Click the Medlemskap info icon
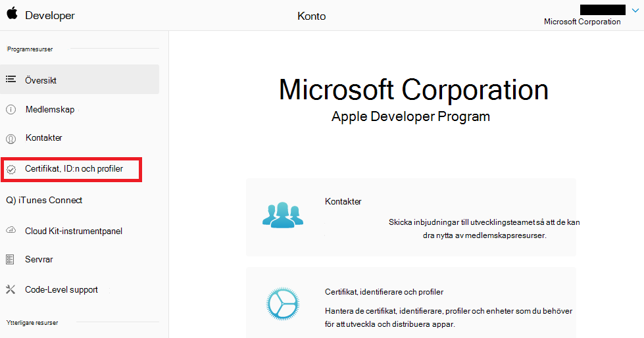The image size is (644, 338). pyautogui.click(x=11, y=110)
